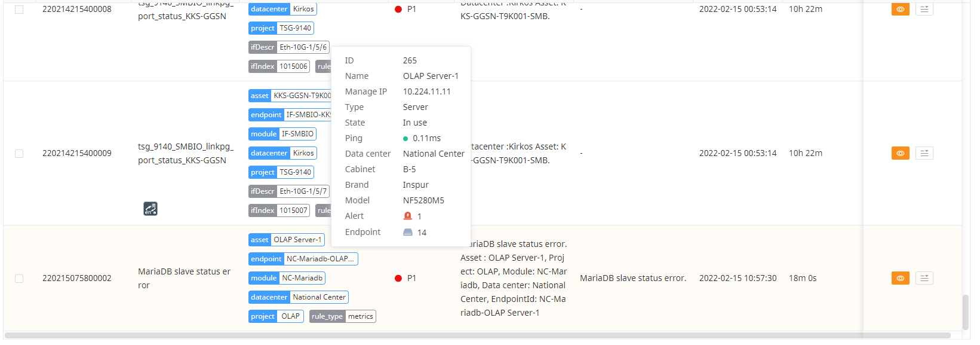The image size is (980, 345).
Task: Check the MariaDB slave status error row
Action: (19, 279)
